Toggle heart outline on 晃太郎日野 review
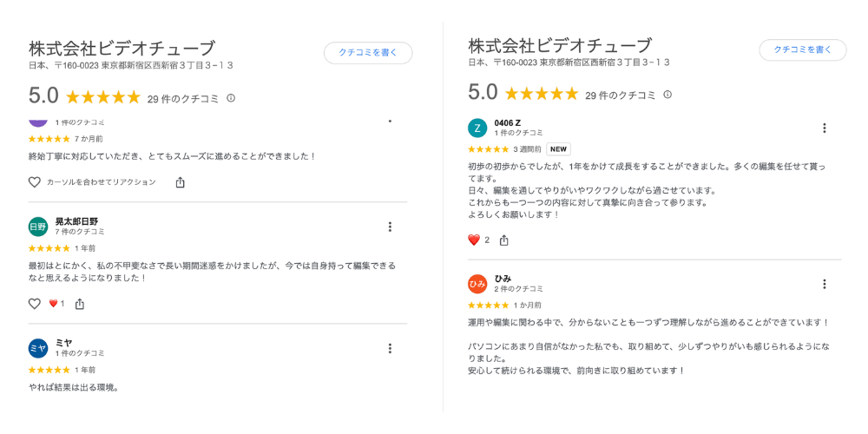The height and width of the screenshot is (434, 868). [35, 303]
